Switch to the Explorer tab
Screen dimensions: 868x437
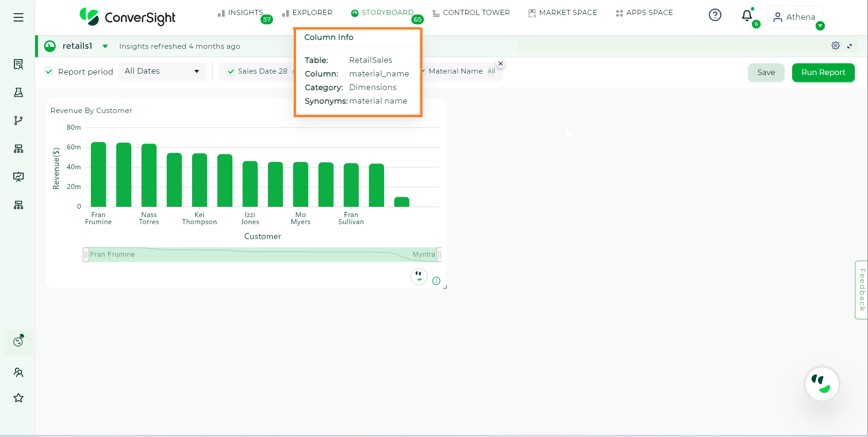click(x=307, y=13)
